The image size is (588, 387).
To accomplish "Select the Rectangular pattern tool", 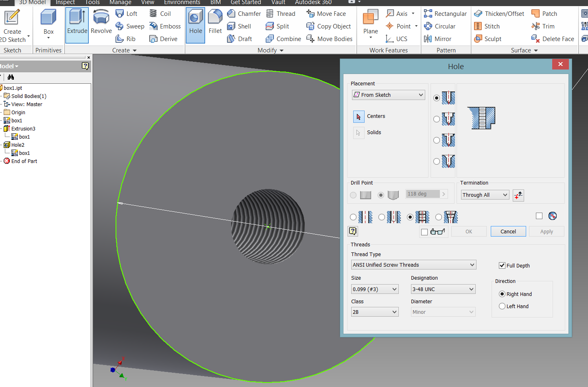I will coord(445,13).
